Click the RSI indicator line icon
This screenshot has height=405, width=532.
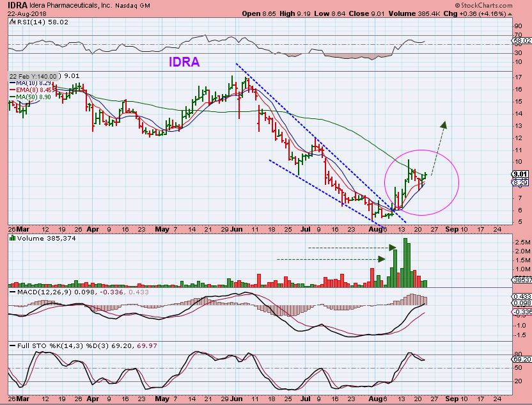coord(12,22)
